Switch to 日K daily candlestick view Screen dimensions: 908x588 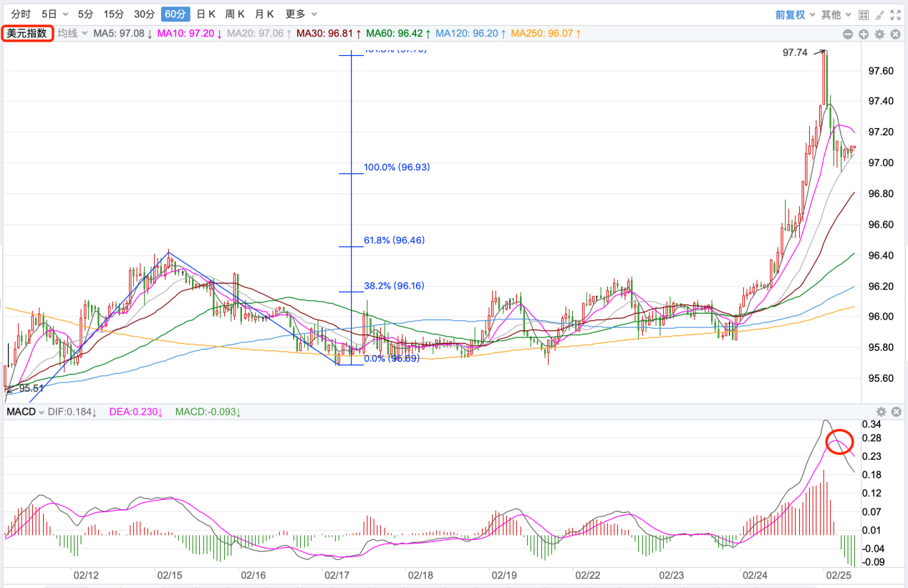click(x=206, y=14)
